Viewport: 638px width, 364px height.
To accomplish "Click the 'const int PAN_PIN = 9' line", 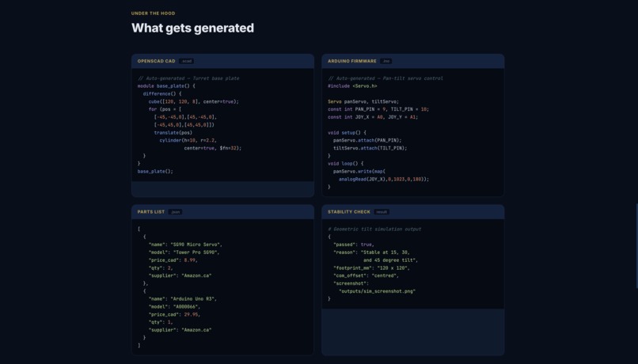I will pyautogui.click(x=378, y=109).
